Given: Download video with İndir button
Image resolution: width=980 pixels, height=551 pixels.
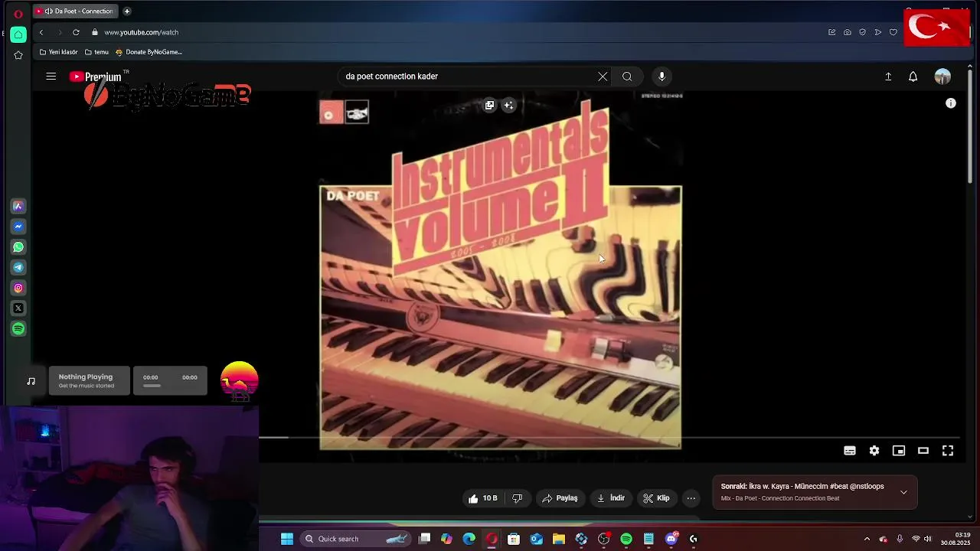Looking at the screenshot, I should 611,498.
